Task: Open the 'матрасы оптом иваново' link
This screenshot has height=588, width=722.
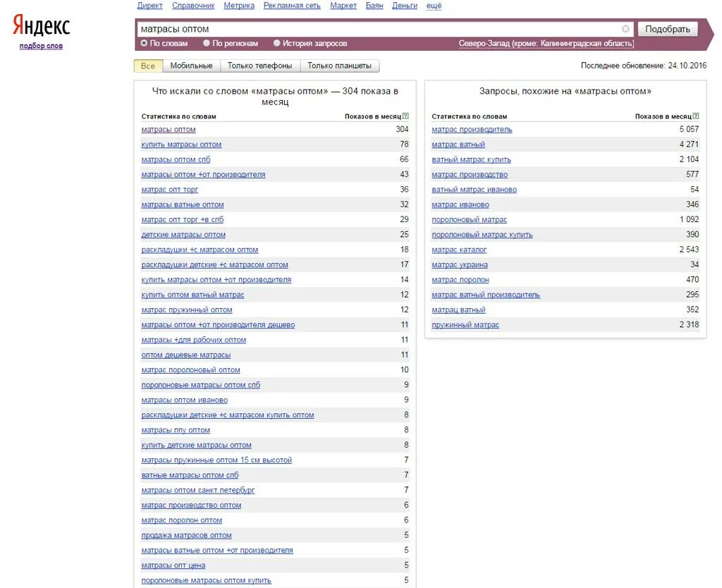Action: (185, 400)
